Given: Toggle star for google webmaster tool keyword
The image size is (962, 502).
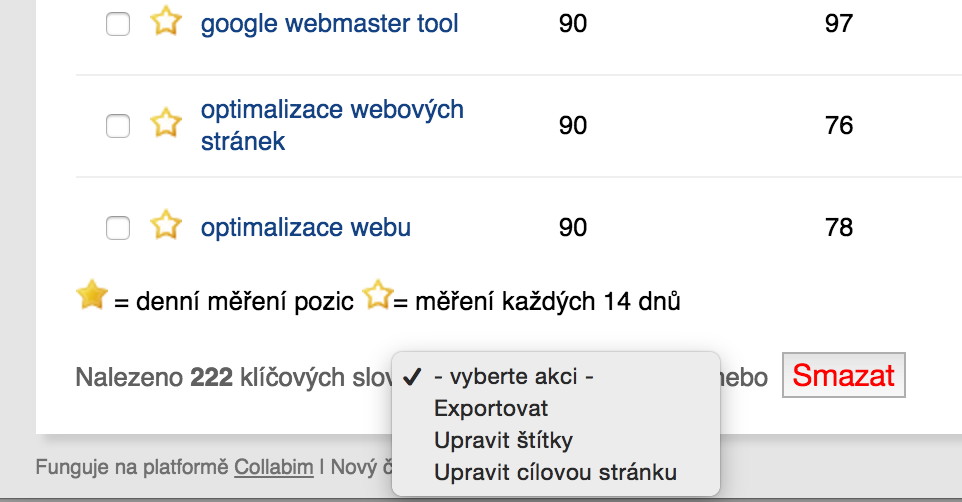Looking at the screenshot, I should click(166, 22).
